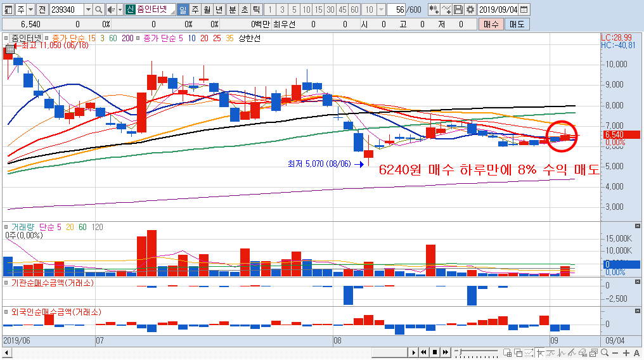Select the 초 second period tab

245,10
